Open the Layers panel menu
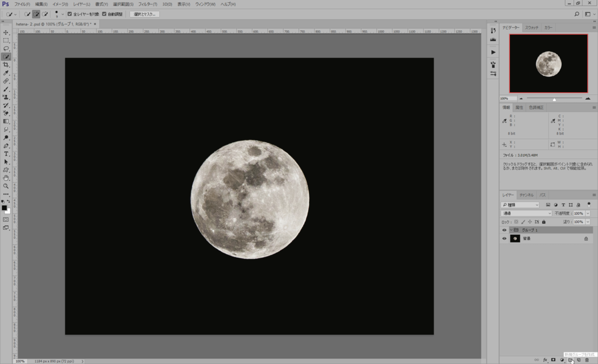Viewport: 598px width, 364px height. click(x=594, y=195)
